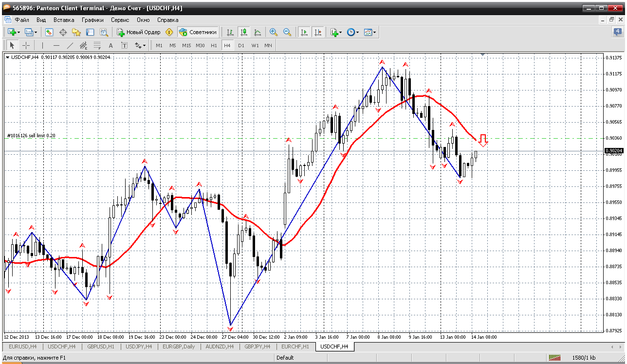This screenshot has width=627, height=364.
Task: Click the sell limit order level line label
Action: click(x=31, y=136)
